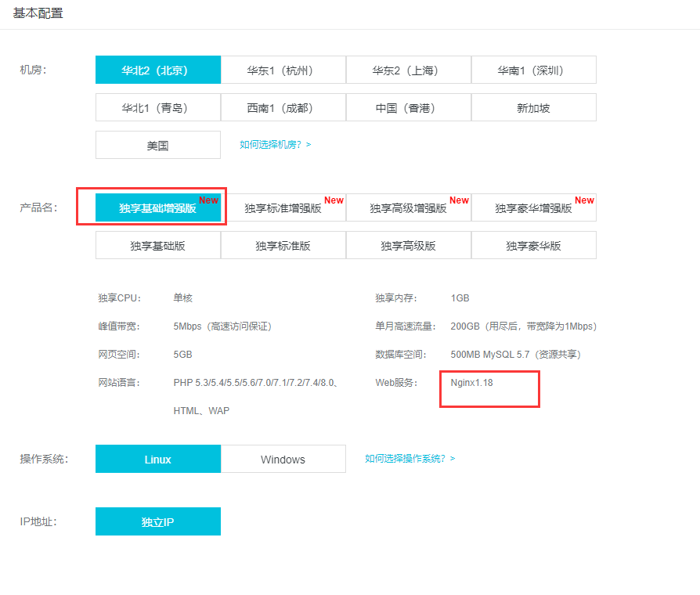Click the 机房 field label
The height and width of the screenshot is (595, 700).
point(33,70)
